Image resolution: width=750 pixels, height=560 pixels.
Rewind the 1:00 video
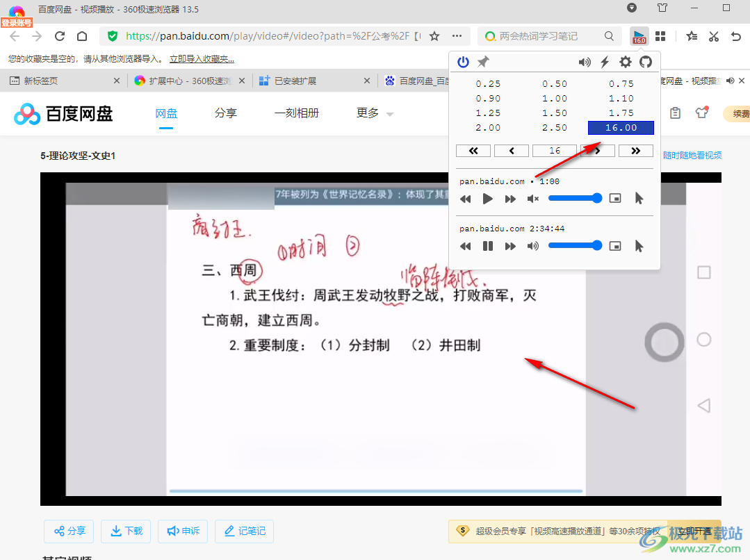point(466,199)
